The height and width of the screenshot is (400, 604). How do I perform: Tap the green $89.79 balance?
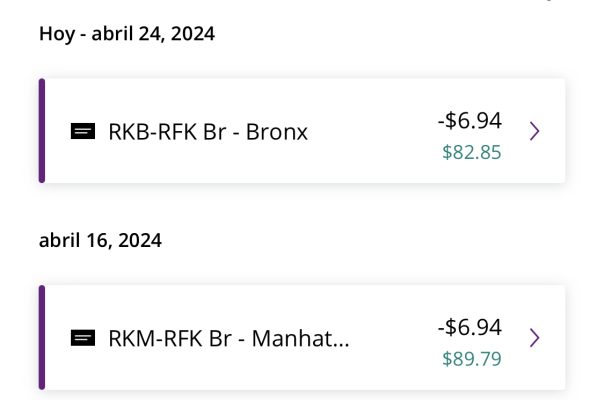pyautogui.click(x=472, y=359)
